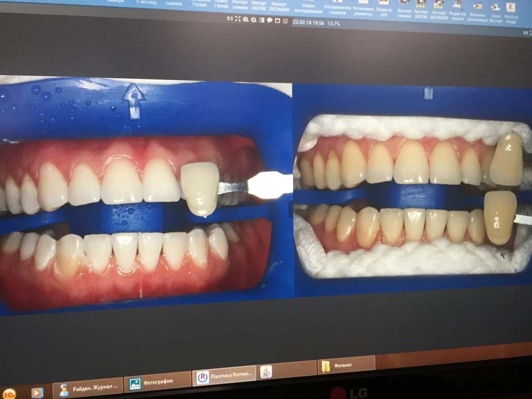Viewport: 532px width, 399px height.
Task: Switch to Planmeca Romexis taskbar window
Action: point(224,376)
